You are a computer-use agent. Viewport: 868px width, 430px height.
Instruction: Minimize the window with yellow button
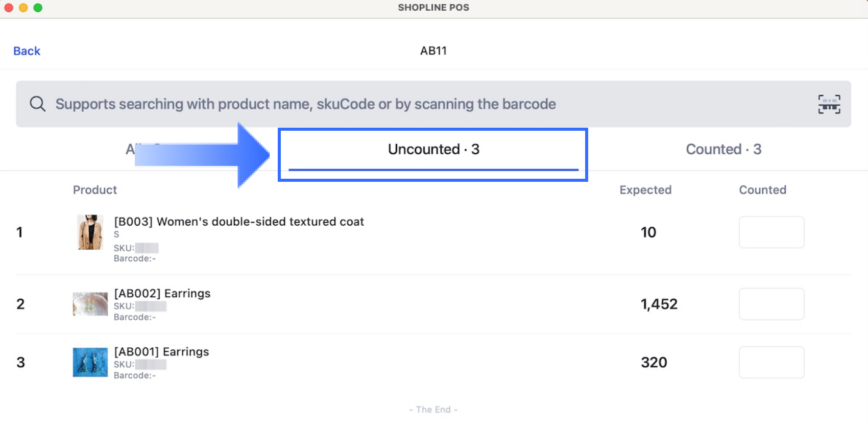(x=23, y=8)
